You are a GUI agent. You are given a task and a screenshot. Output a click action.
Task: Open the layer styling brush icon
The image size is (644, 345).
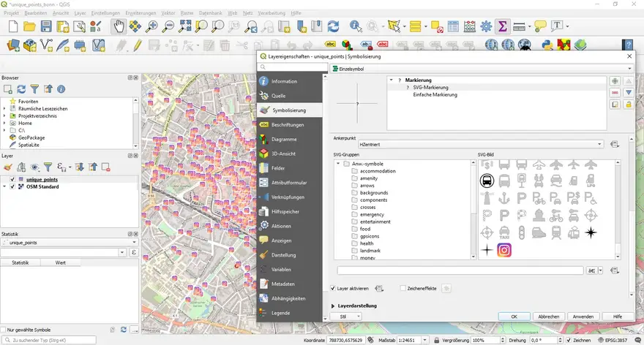(x=8, y=167)
